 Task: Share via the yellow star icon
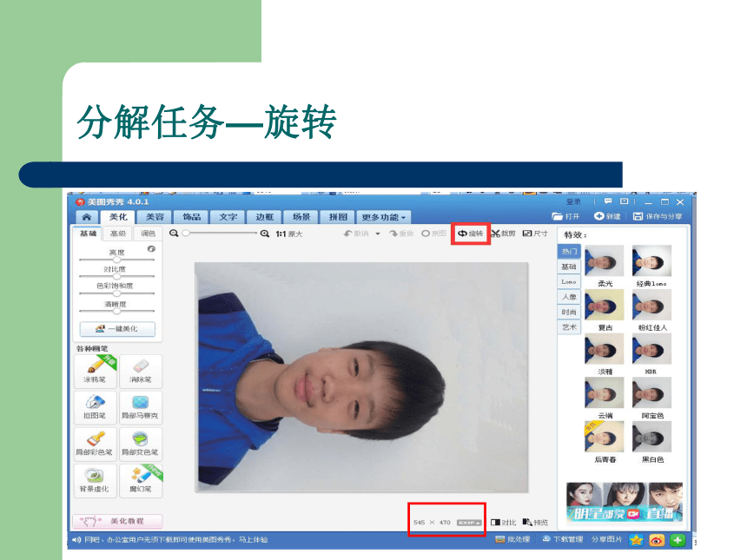pyautogui.click(x=636, y=540)
